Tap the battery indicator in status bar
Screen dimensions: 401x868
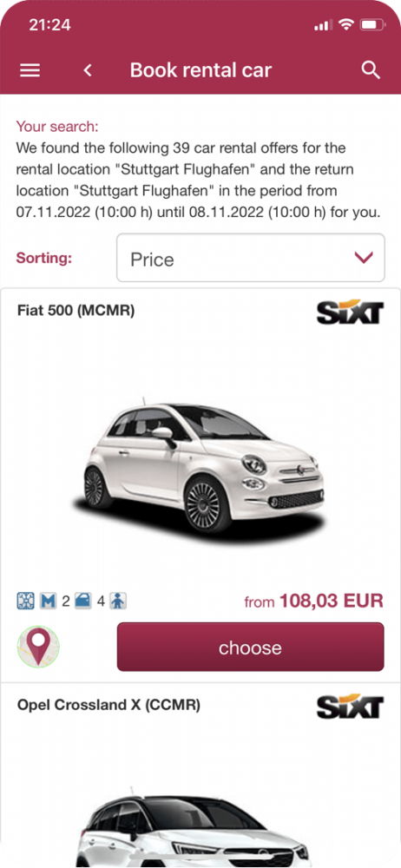tap(372, 24)
